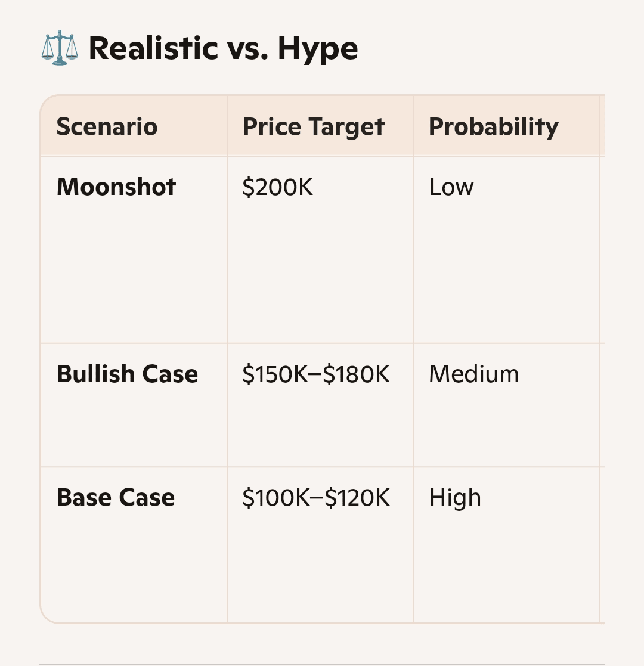Click the $150K–$180K price target
Image resolution: width=644 pixels, height=666 pixels.
(x=316, y=374)
